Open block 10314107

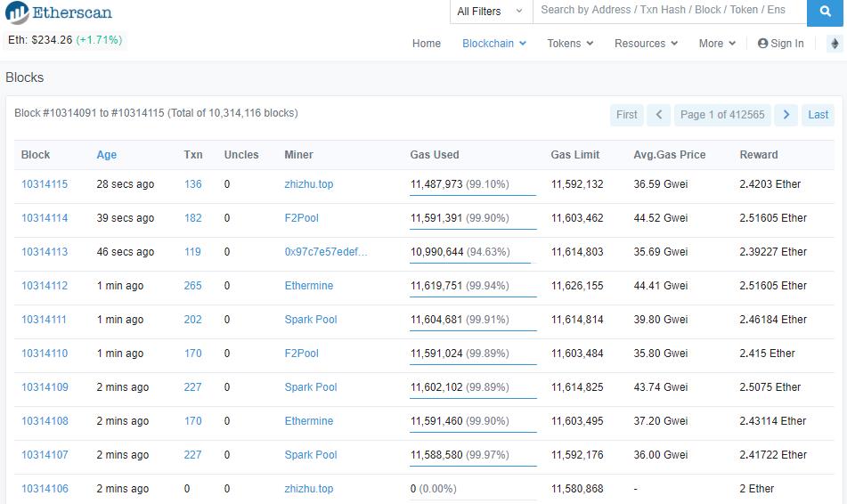(45, 455)
